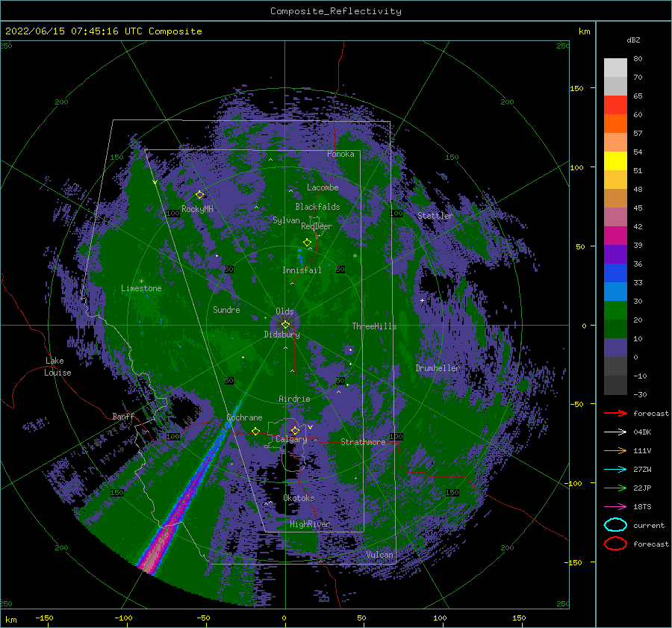Click the -30 dBZ value in legend
The image size is (672, 628).
coord(640,394)
